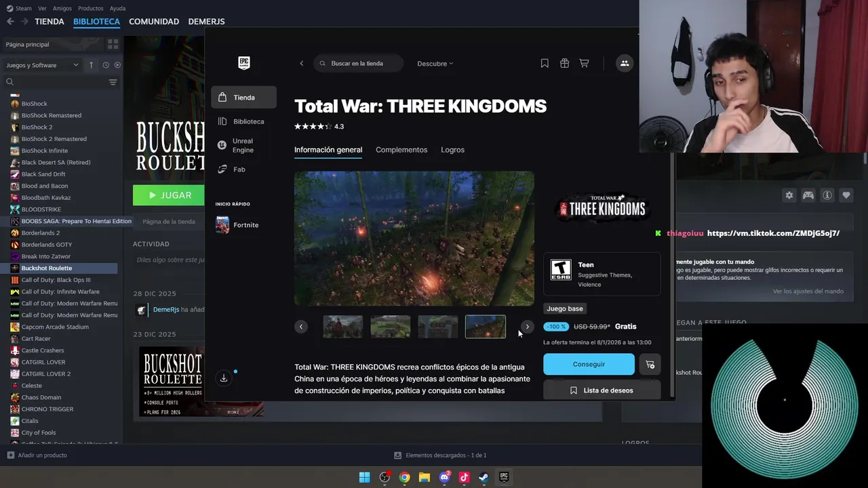Show previous screenshot thumbnails arrow

(301, 327)
